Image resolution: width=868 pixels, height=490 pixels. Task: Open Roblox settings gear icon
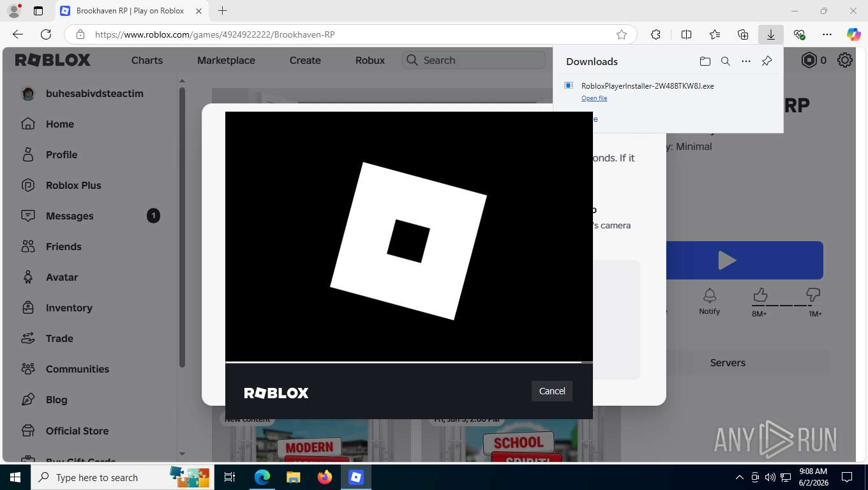(x=845, y=60)
